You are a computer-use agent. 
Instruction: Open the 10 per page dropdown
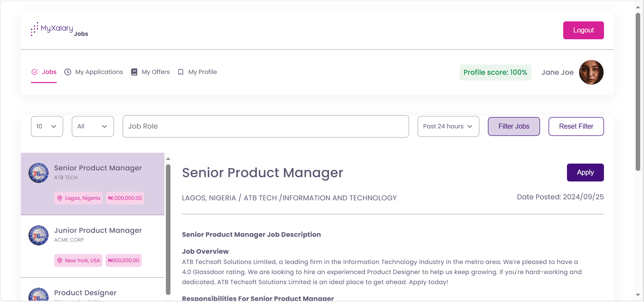pos(47,126)
